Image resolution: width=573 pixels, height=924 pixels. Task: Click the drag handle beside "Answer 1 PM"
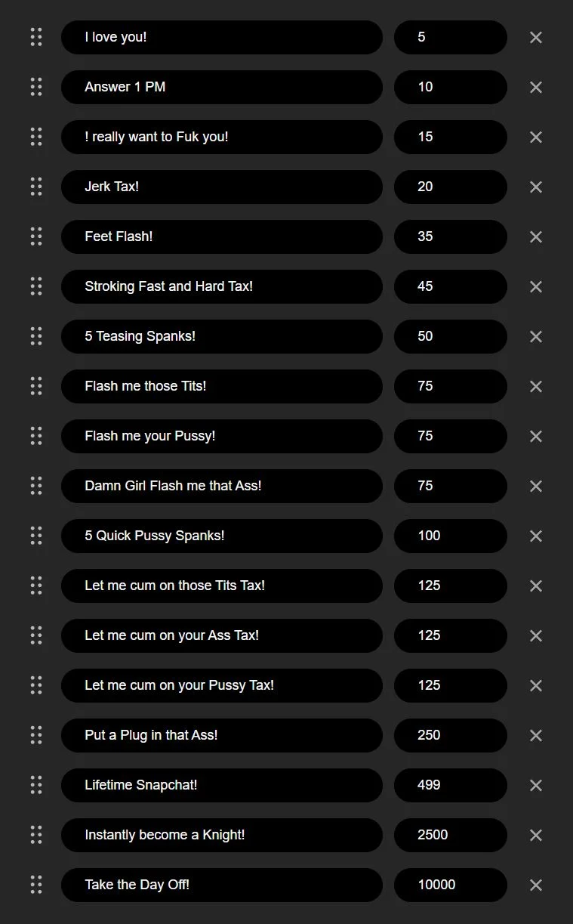(36, 87)
